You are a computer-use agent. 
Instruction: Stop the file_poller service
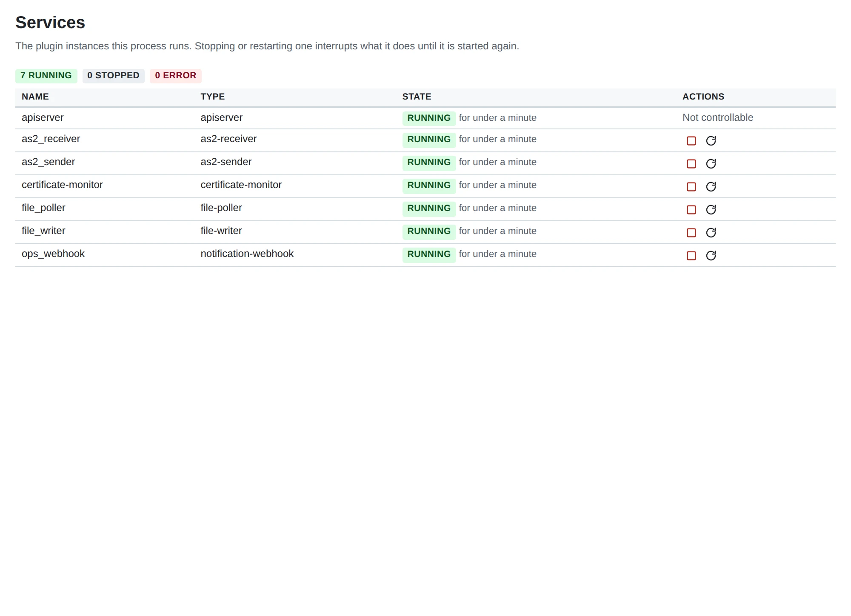pos(691,210)
